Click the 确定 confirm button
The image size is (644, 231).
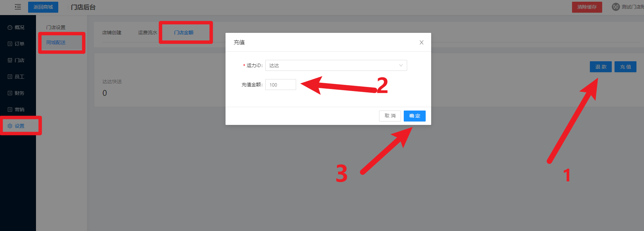(415, 116)
